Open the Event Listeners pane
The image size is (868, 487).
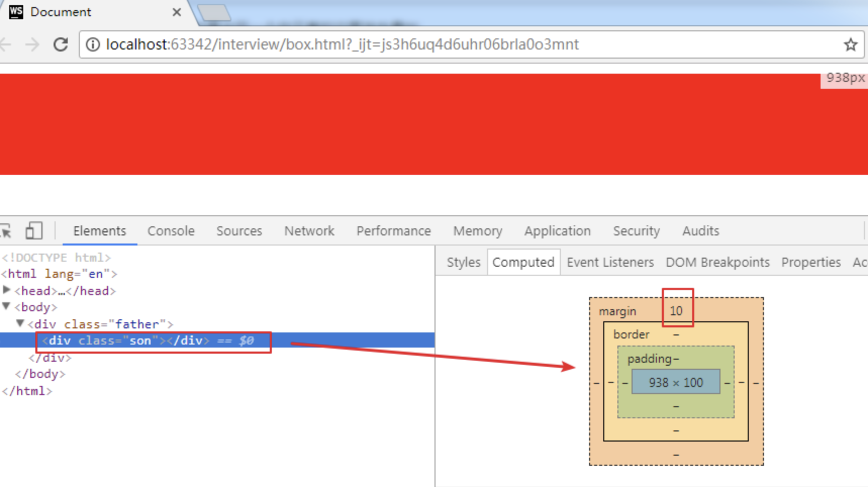coord(610,262)
